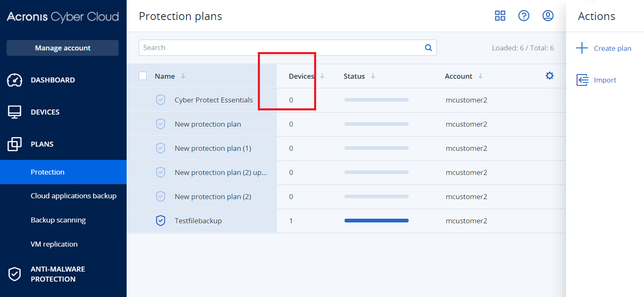Toggle the select-all checkbox beside Name
This screenshot has width=644, height=297.
(x=143, y=76)
